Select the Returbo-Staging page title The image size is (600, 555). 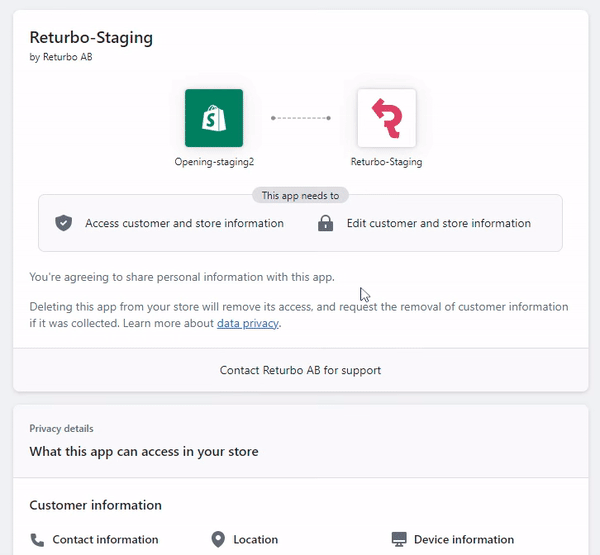coord(91,38)
